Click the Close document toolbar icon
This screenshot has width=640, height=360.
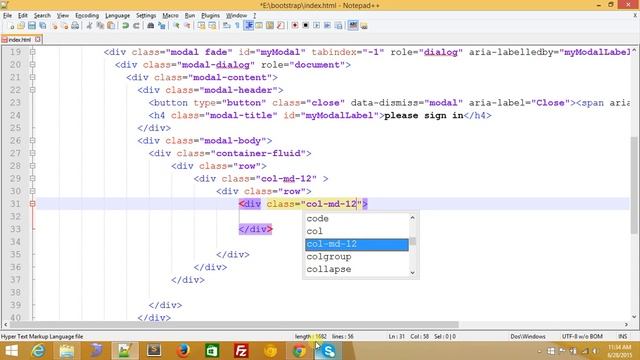pyautogui.click(x=53, y=26)
